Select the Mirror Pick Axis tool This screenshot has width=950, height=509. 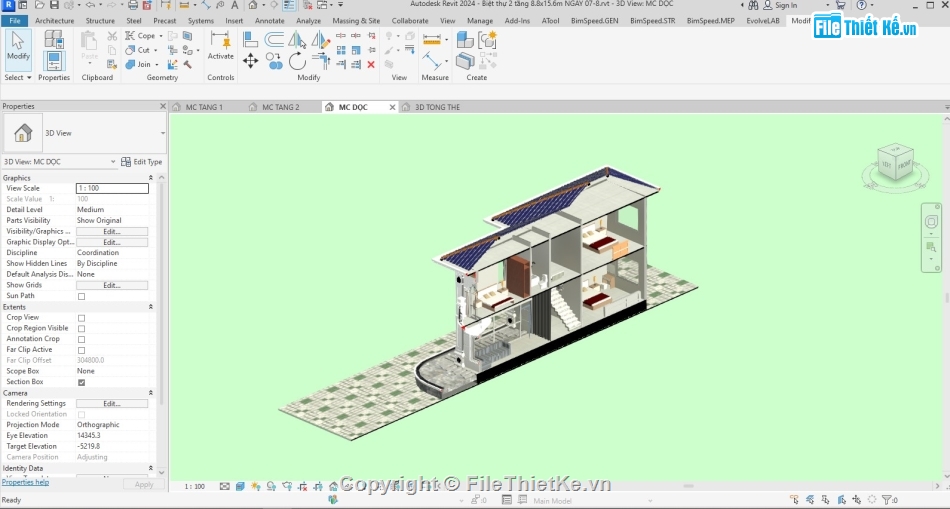click(x=297, y=40)
